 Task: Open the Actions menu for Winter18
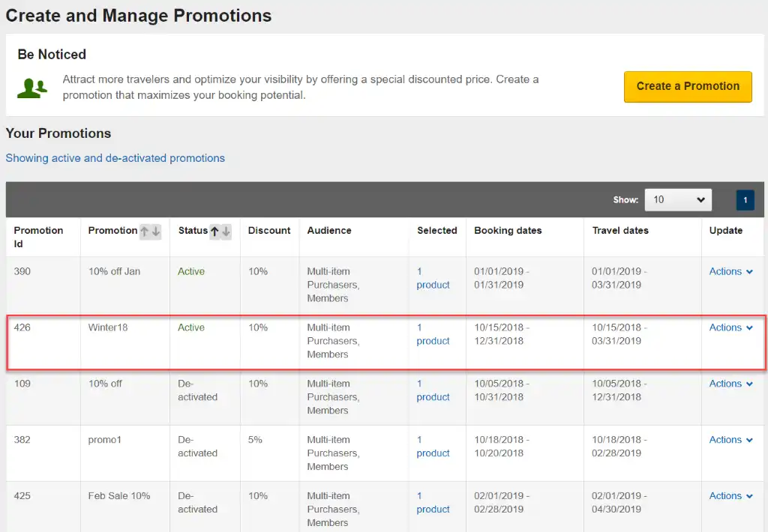click(730, 328)
